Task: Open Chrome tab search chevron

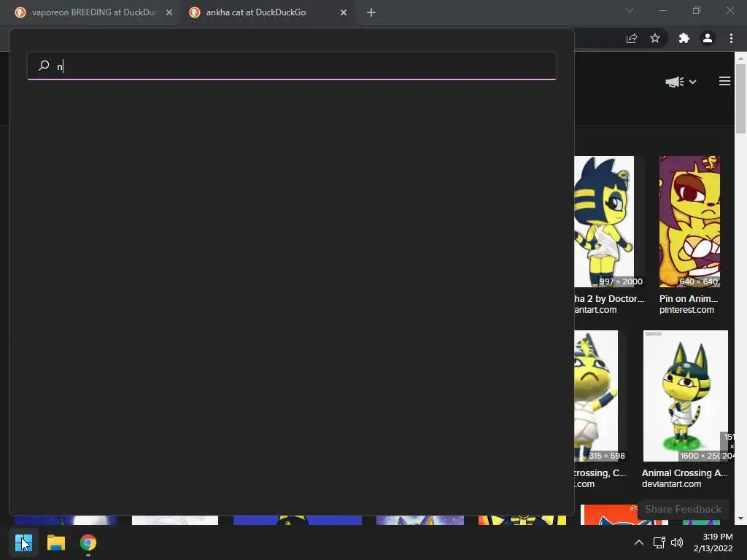Action: (630, 10)
